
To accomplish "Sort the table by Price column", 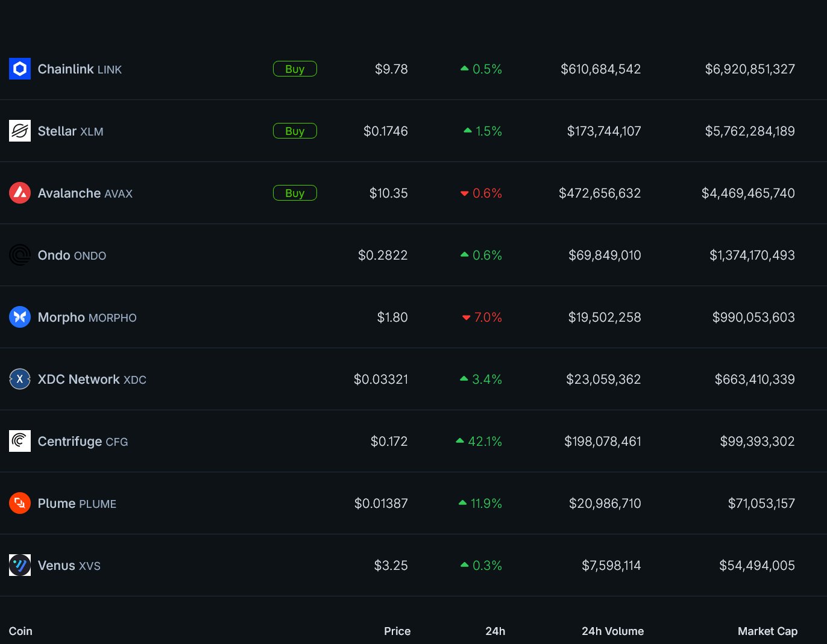I will point(397,631).
